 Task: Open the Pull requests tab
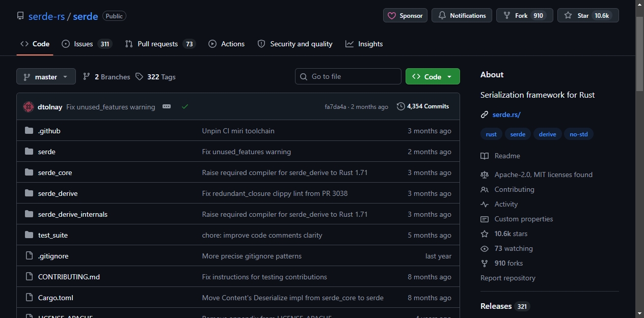coord(160,44)
